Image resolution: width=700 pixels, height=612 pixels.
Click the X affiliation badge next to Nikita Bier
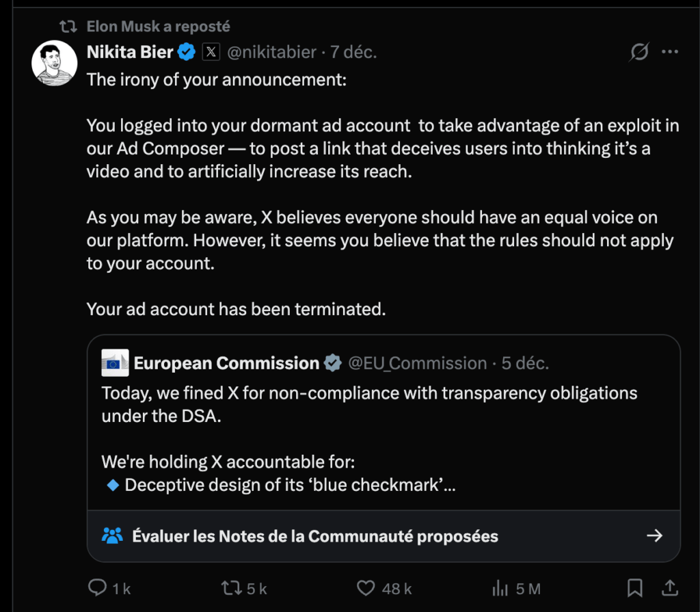click(211, 51)
